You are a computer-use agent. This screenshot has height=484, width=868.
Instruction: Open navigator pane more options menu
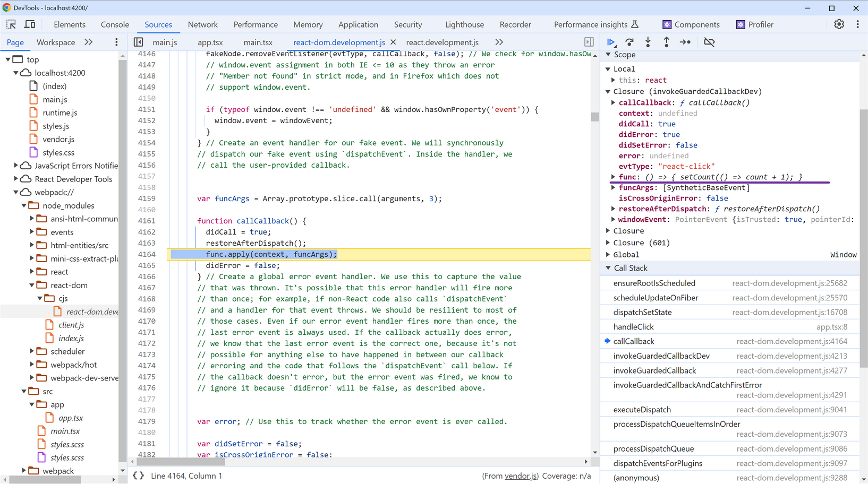(116, 42)
